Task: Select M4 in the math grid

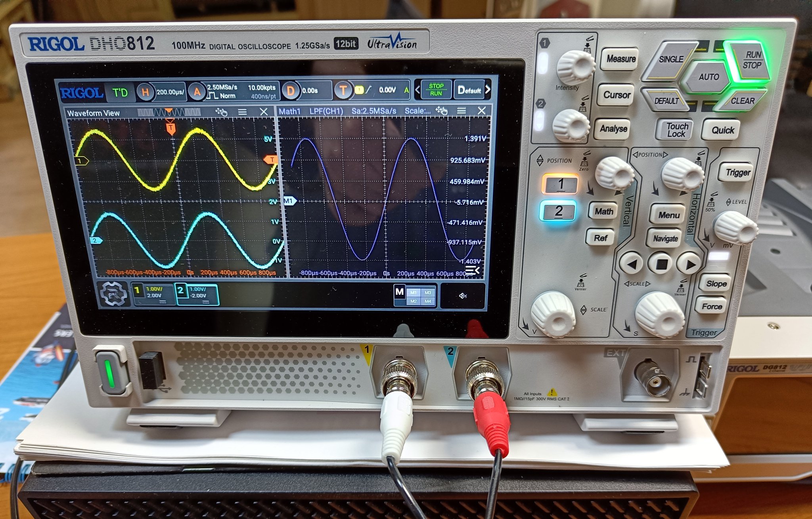Action: 428,301
